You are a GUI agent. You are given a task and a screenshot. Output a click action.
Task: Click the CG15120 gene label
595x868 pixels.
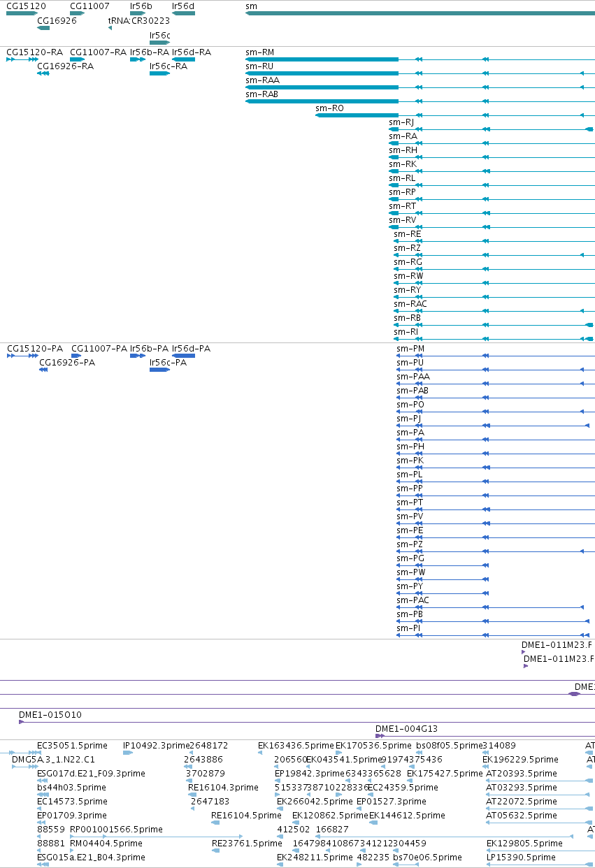[26, 6]
